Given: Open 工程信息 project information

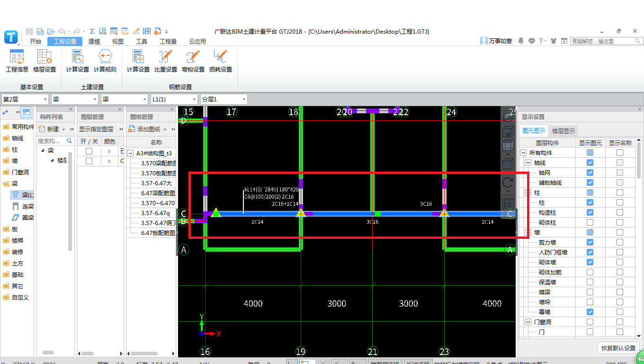Looking at the screenshot, I should (17, 62).
